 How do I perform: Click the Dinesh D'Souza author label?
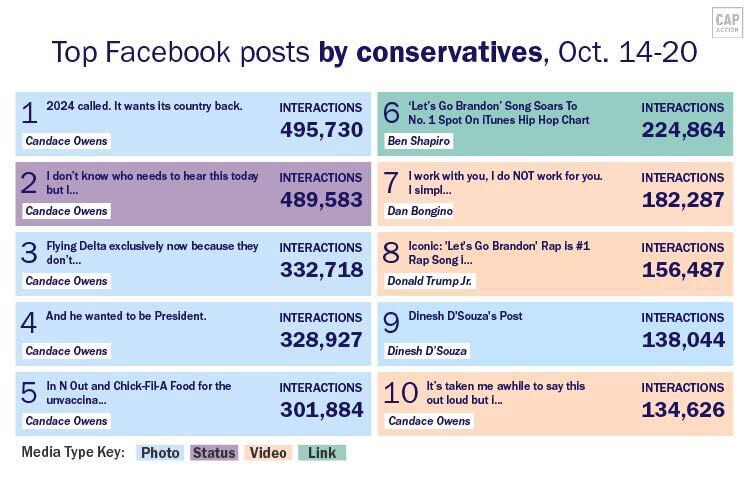pyautogui.click(x=427, y=351)
